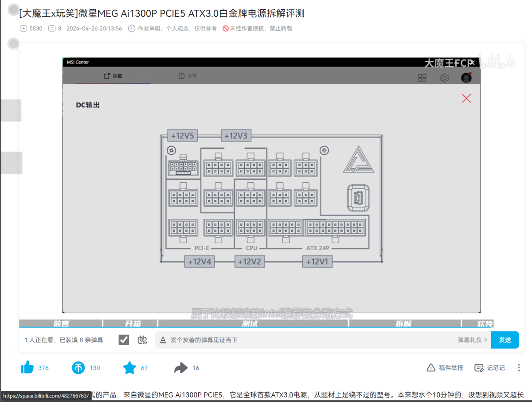Jump to 开箱 chapter
The height and width of the screenshot is (402, 532).
point(130,323)
